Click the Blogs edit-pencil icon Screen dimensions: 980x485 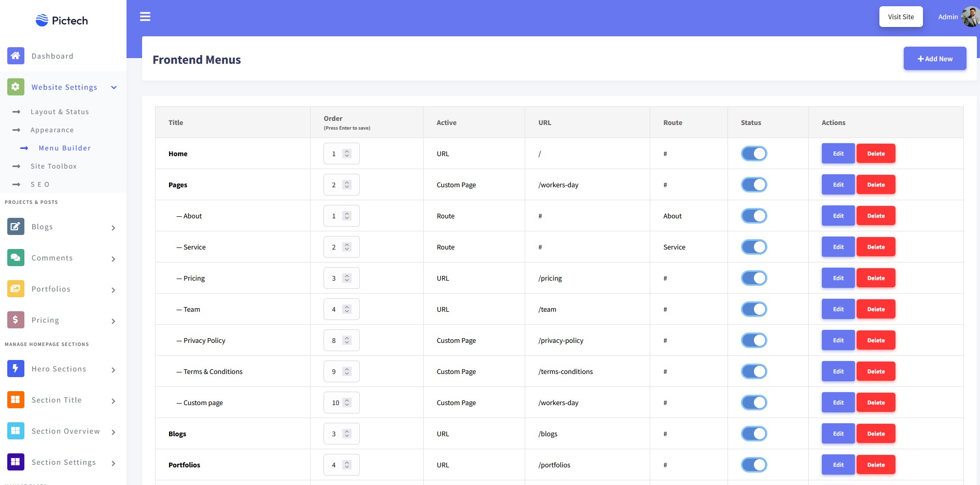[x=16, y=226]
